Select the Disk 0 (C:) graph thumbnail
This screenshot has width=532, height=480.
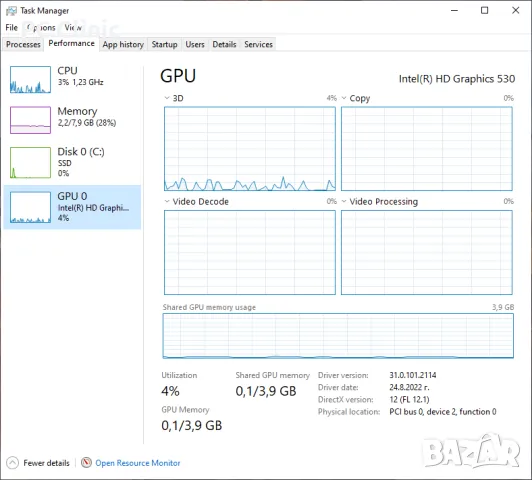pos(30,162)
